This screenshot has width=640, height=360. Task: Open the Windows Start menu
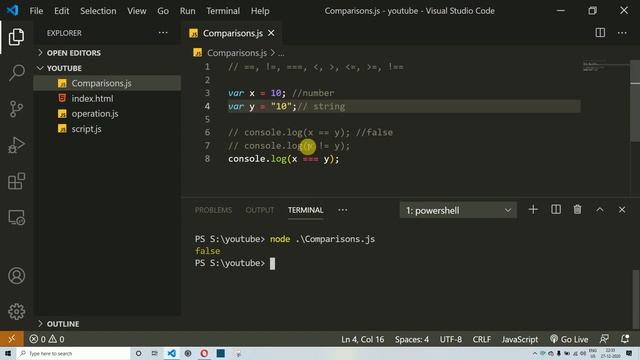click(x=8, y=353)
